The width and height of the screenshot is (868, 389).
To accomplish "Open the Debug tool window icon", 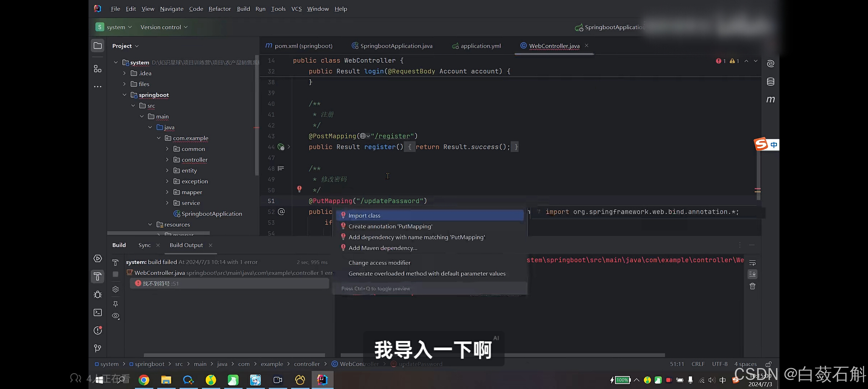I will click(98, 294).
